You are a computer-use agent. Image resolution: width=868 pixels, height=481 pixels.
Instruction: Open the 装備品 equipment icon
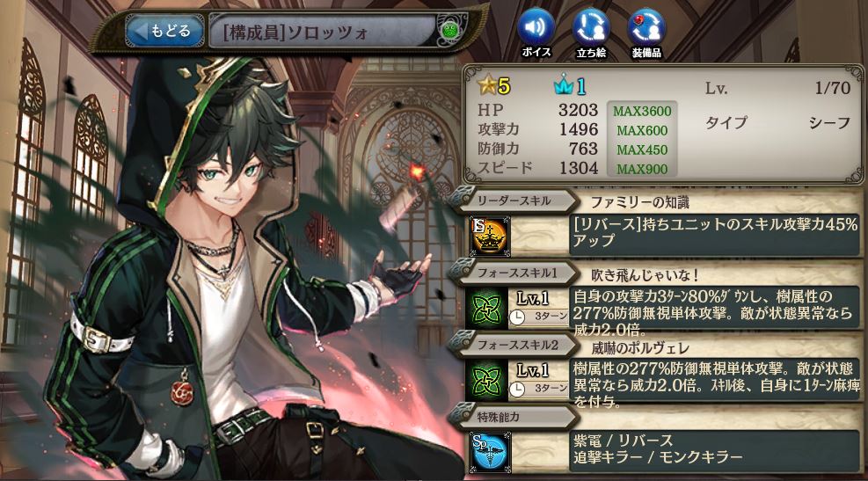click(x=646, y=33)
